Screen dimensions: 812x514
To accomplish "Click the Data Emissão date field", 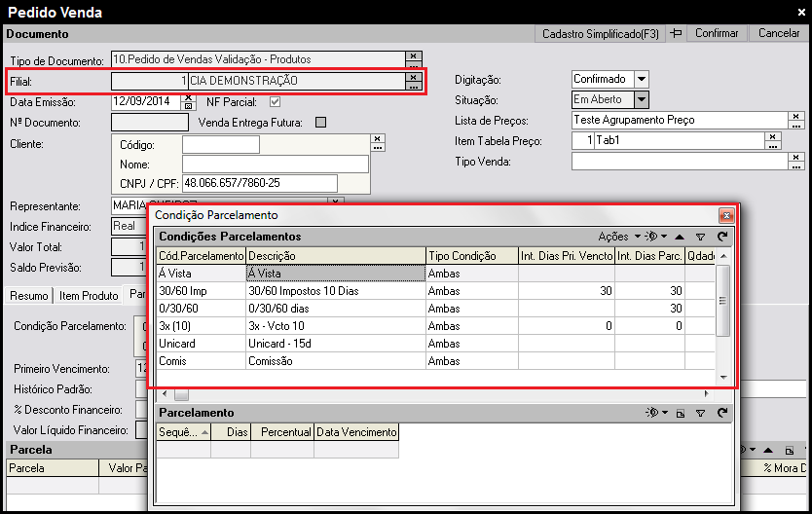I will pos(145,101).
